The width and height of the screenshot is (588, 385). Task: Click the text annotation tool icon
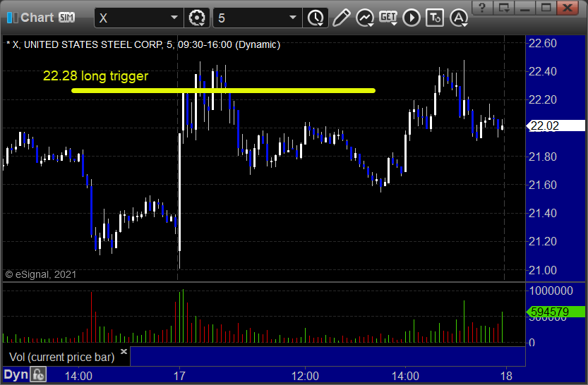pos(435,18)
